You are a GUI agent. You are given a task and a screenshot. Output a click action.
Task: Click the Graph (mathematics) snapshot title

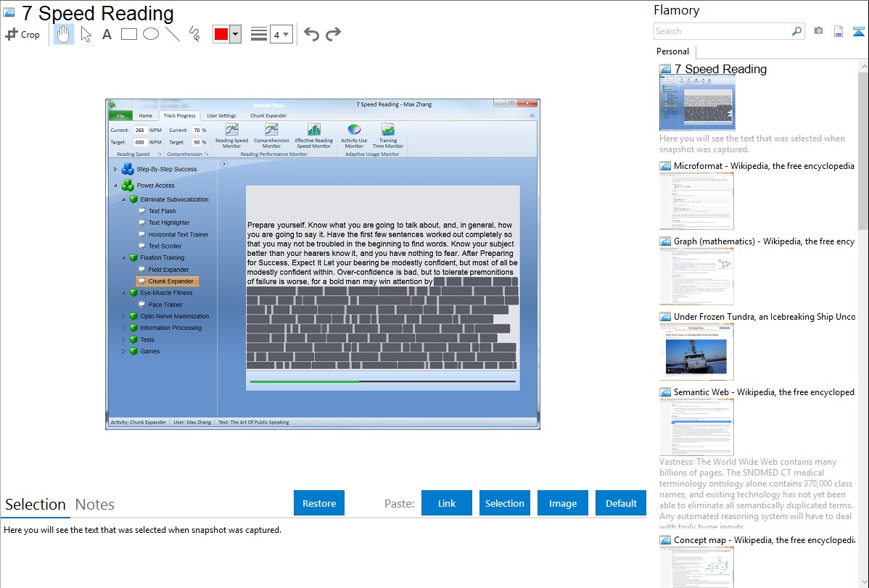point(765,241)
